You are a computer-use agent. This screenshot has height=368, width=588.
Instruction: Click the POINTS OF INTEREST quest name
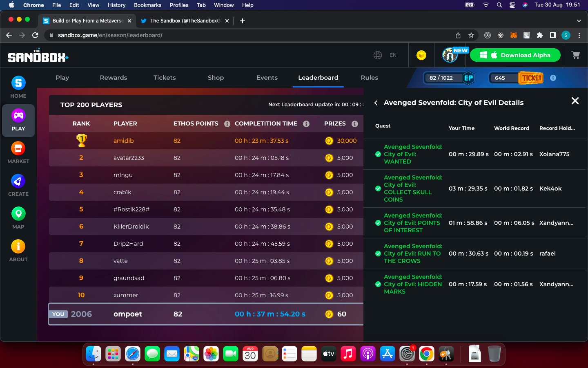coord(413,223)
